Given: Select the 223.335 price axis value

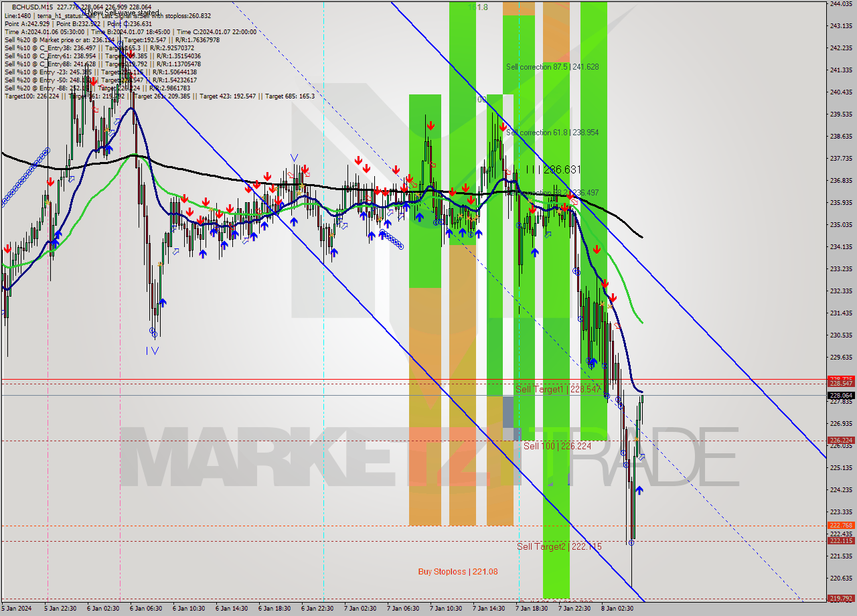Looking at the screenshot, I should (x=841, y=512).
